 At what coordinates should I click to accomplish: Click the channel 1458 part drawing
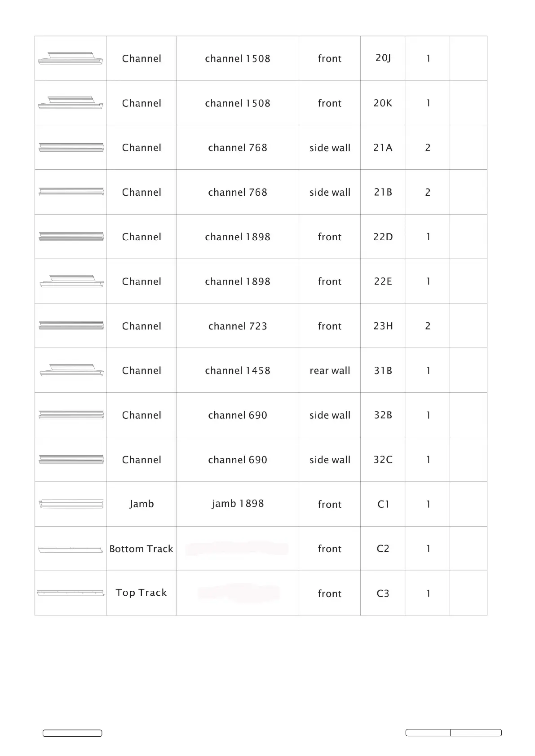pyautogui.click(x=71, y=370)
